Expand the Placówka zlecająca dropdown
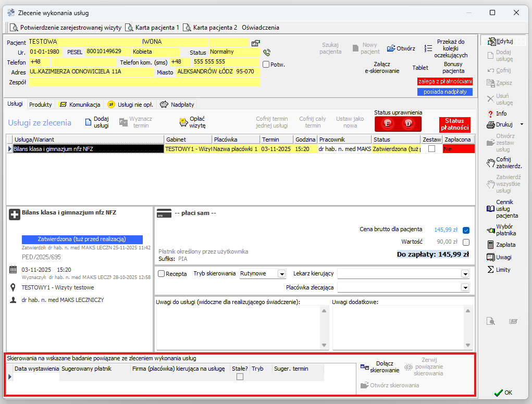The height and width of the screenshot is (404, 532). [465, 287]
